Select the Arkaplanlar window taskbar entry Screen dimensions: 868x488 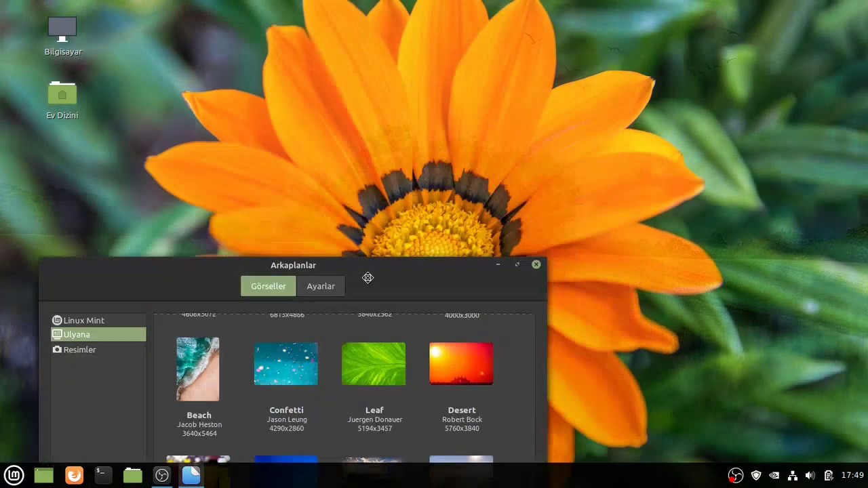(191, 475)
